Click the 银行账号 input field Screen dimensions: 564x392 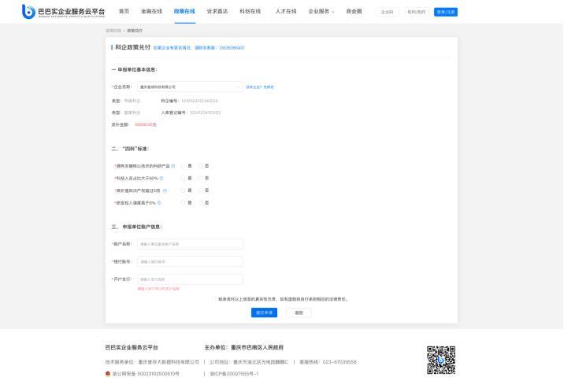pos(190,261)
